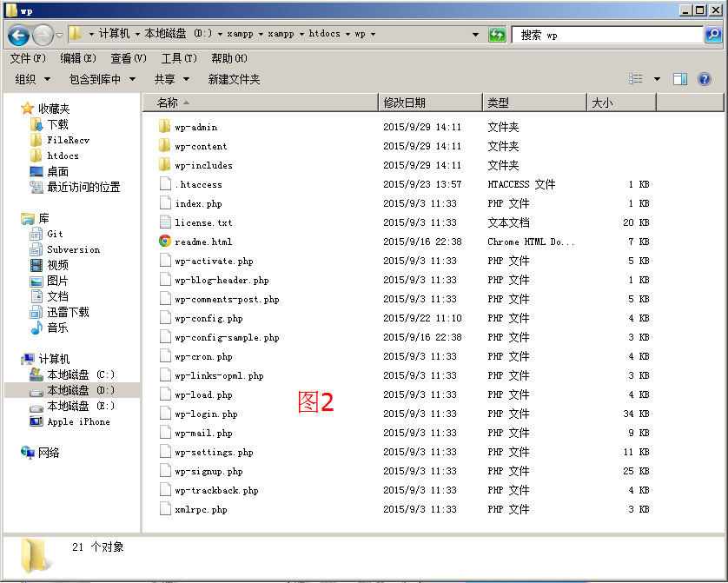Open the 共享 dropdown
Screen dimensions: 728x583
click(172, 79)
